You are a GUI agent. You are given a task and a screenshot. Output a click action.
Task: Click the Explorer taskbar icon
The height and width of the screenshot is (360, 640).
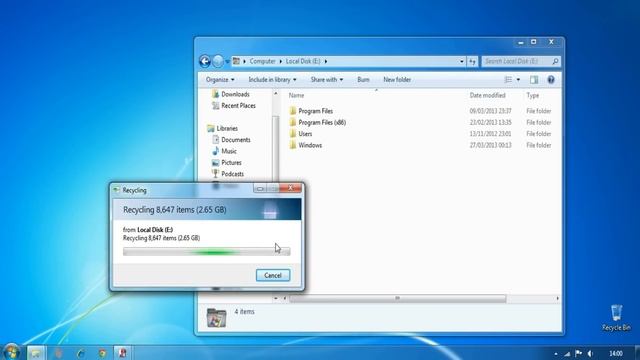(36, 353)
